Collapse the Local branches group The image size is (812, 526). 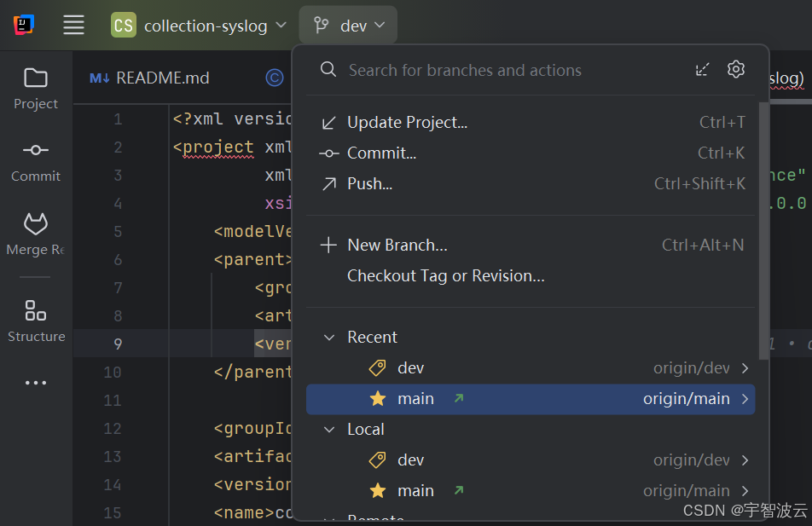329,430
